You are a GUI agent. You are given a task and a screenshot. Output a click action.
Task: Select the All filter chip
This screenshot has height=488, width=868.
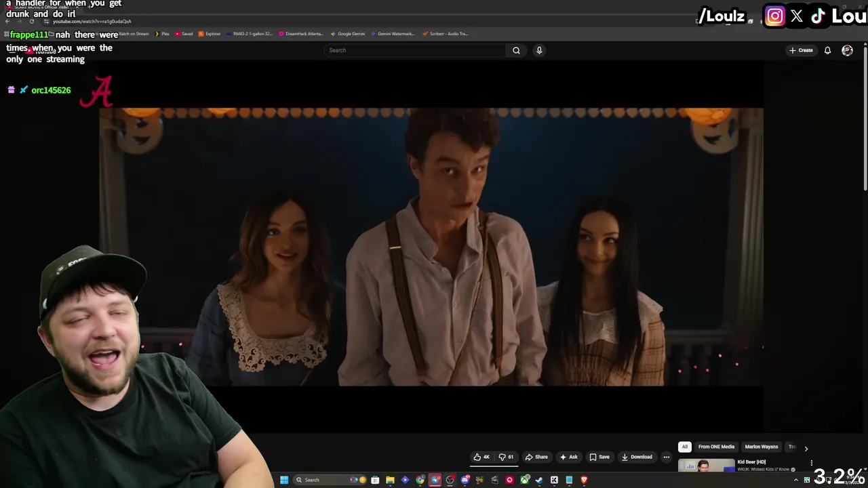click(x=685, y=447)
